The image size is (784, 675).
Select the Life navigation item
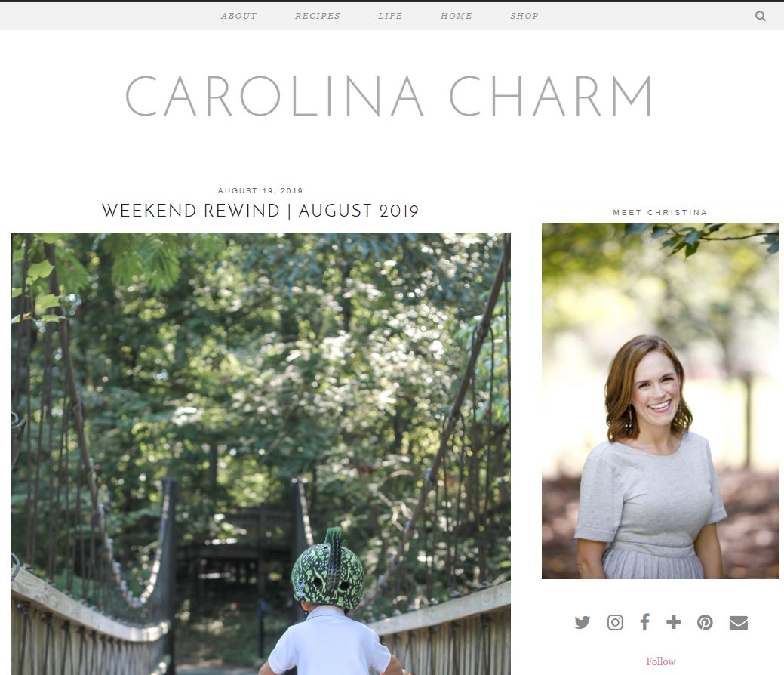(x=390, y=16)
